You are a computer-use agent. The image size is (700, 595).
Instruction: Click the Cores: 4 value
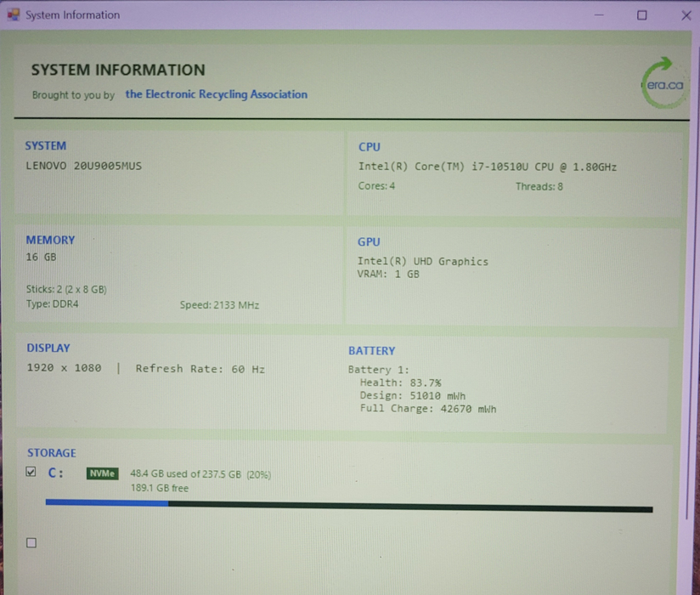tap(376, 186)
